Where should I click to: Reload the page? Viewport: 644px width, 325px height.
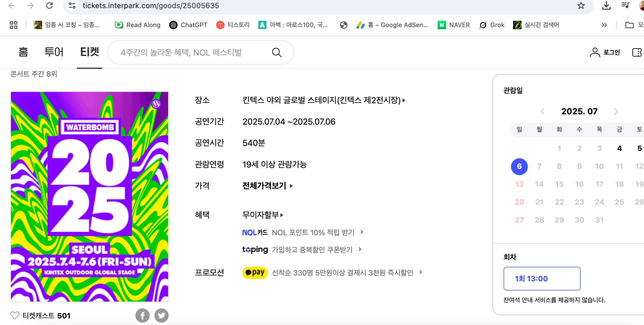49,6
